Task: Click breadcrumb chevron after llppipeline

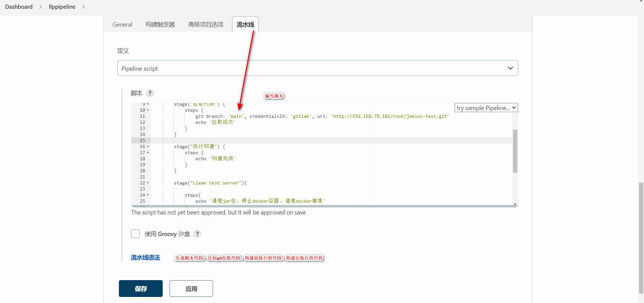Action: [84, 7]
